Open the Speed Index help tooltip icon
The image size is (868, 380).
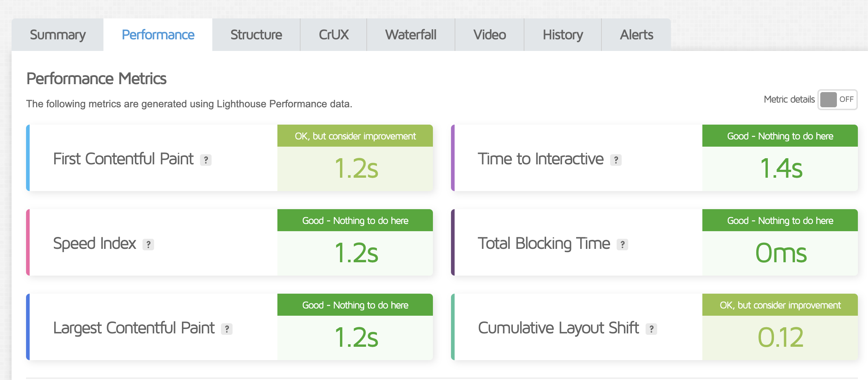point(148,245)
